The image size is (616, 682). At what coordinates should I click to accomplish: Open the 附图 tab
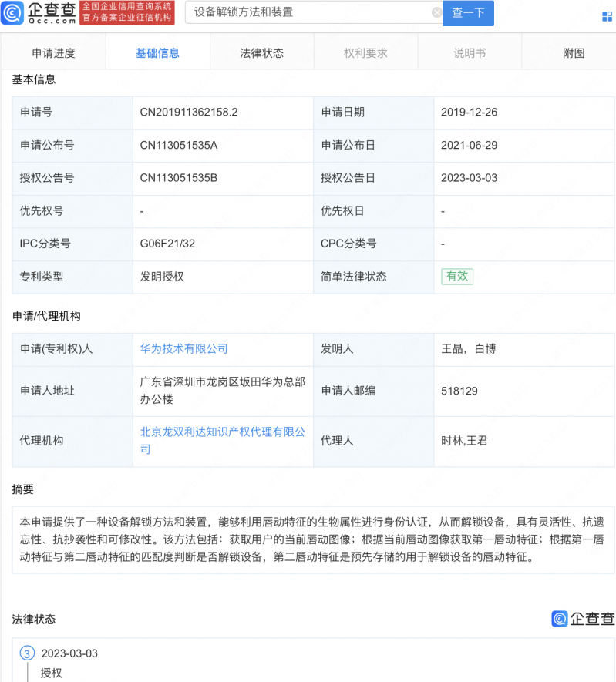point(574,53)
